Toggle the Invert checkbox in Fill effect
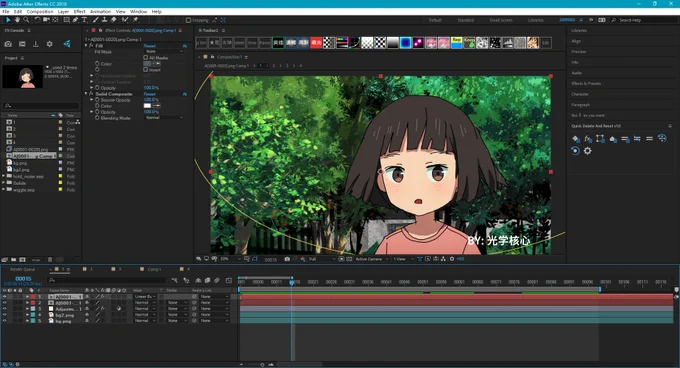Image resolution: width=680 pixels, height=368 pixels. coord(146,69)
